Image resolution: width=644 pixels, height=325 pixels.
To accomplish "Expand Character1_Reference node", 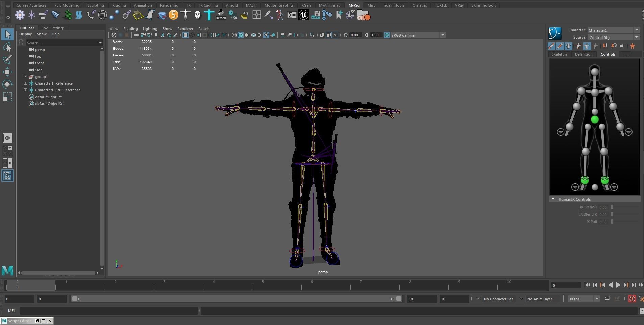I will coord(25,83).
